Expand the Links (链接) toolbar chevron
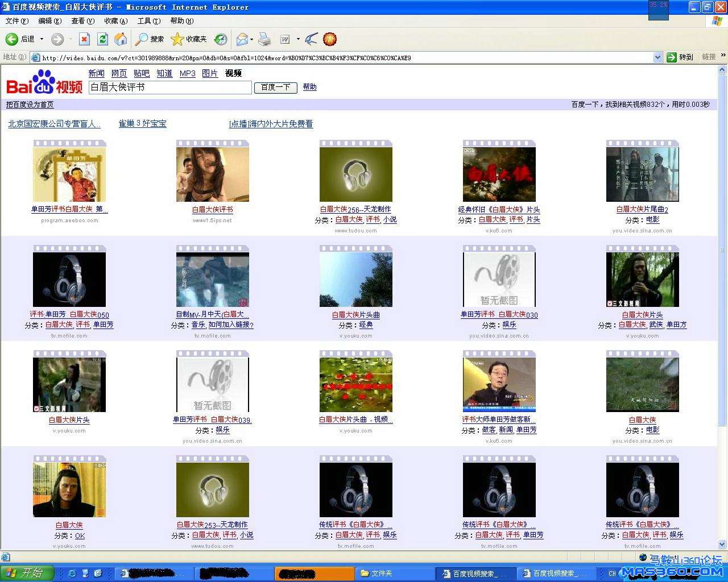The height and width of the screenshot is (582, 728). 723,56
